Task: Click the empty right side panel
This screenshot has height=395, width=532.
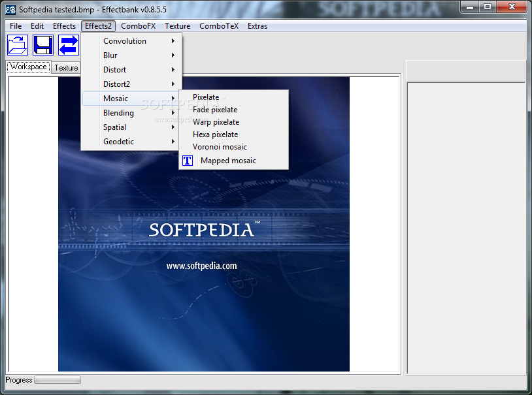Action: (x=466, y=228)
